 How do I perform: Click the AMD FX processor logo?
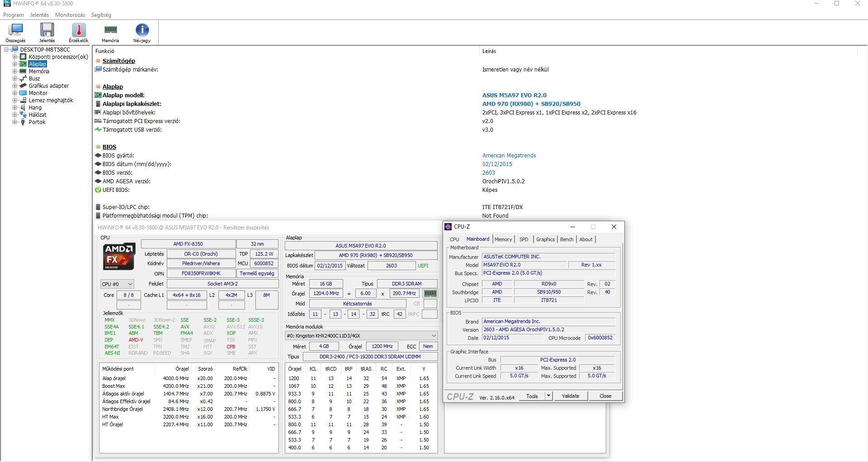coord(118,256)
